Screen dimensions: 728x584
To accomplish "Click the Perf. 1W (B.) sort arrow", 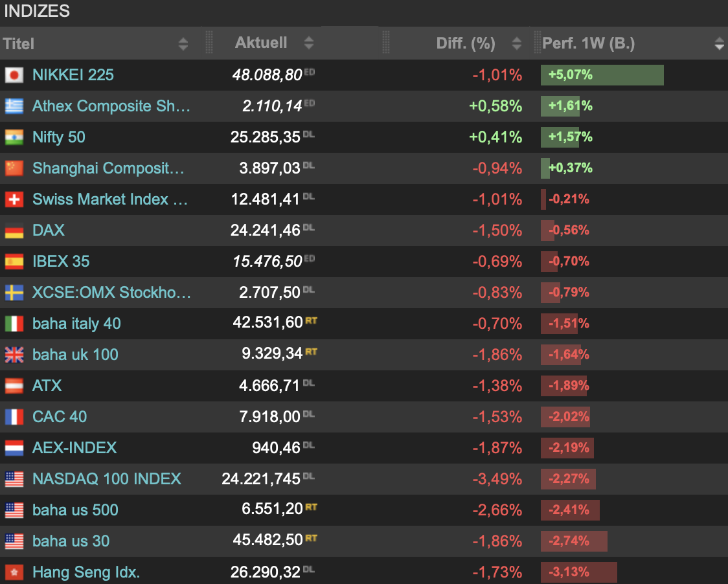I will (719, 44).
